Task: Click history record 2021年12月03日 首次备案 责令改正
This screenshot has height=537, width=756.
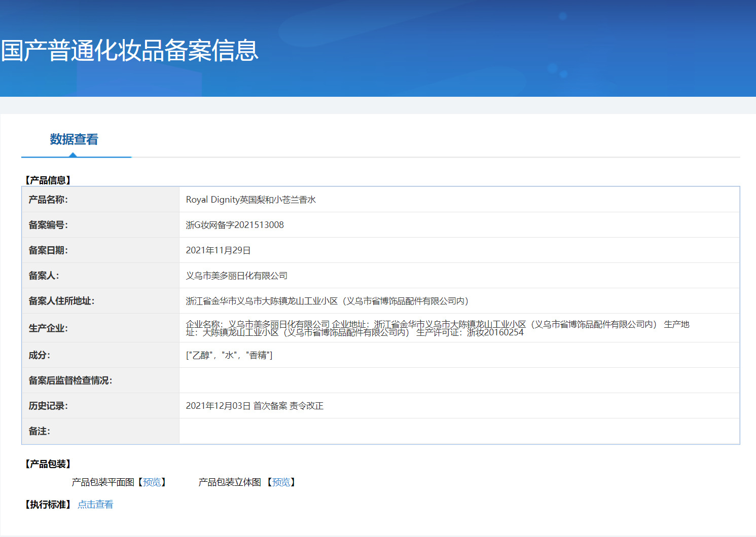Action: point(255,406)
